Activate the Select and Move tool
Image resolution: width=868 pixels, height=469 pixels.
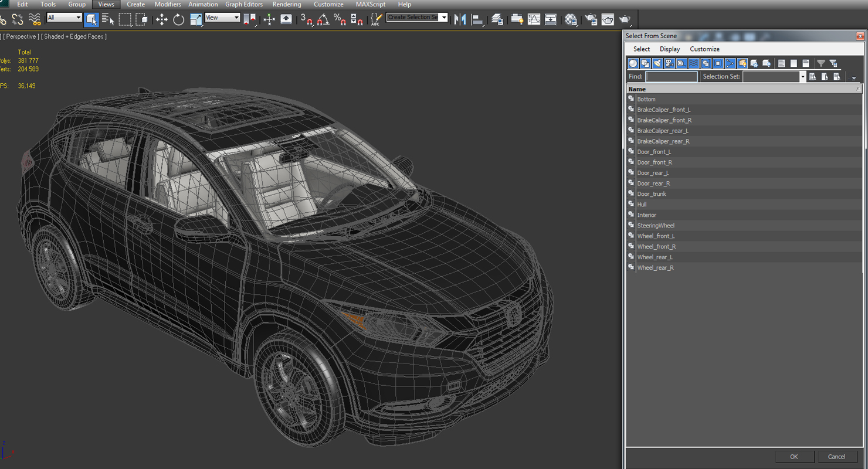(x=161, y=19)
